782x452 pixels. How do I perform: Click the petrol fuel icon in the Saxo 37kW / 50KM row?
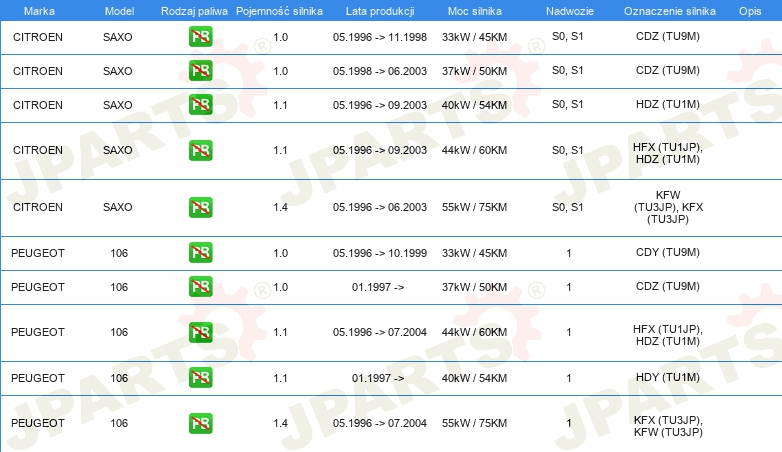pyautogui.click(x=200, y=70)
